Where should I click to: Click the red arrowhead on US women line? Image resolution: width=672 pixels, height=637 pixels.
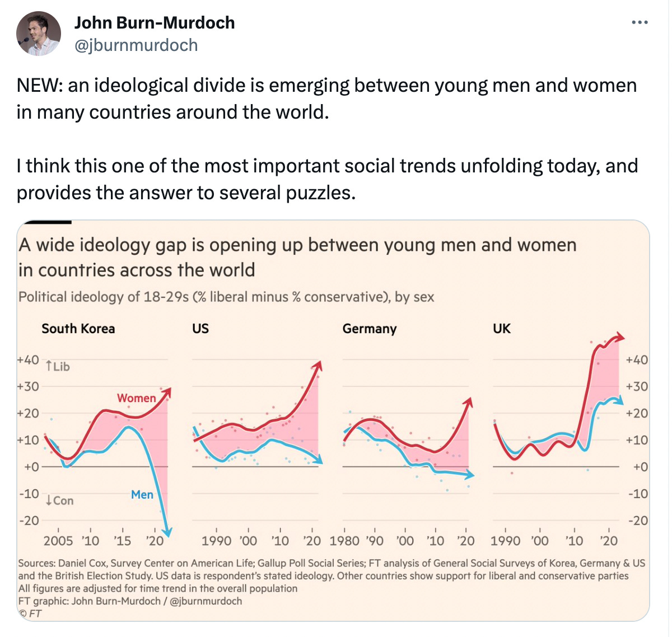(x=318, y=366)
